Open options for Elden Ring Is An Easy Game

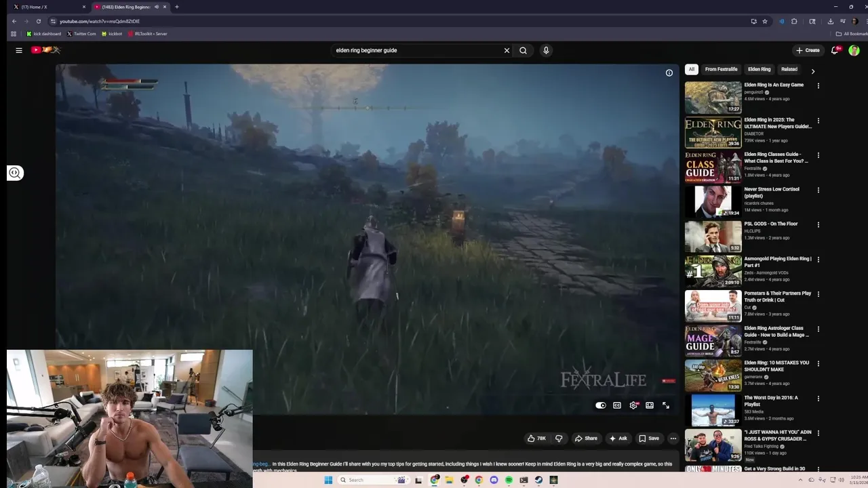818,86
